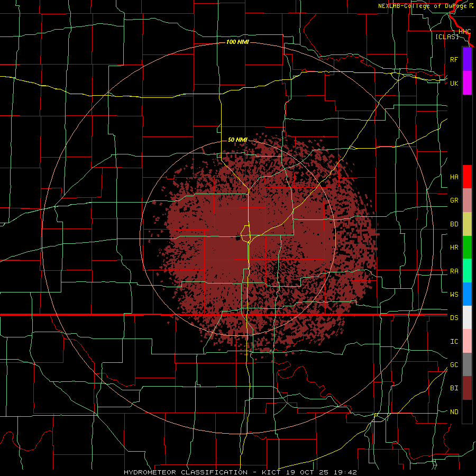Click the '19:42' timestamp text
This screenshot has width=476, height=476.
point(346,472)
